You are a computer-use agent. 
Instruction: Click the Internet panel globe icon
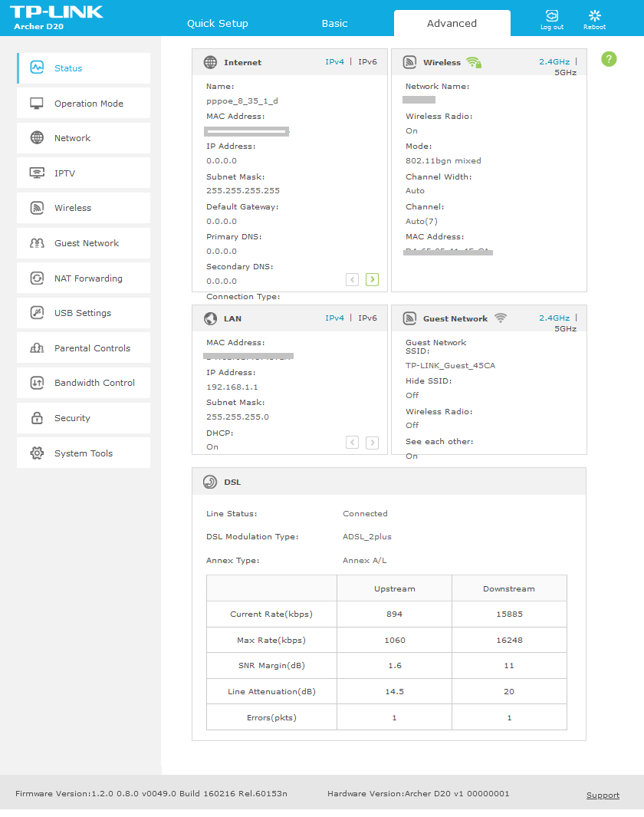210,62
